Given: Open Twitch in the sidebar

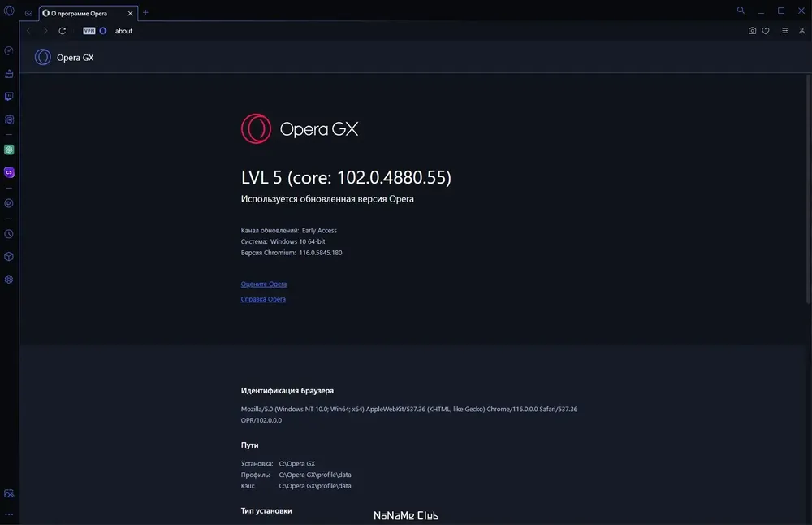Looking at the screenshot, I should (x=9, y=97).
